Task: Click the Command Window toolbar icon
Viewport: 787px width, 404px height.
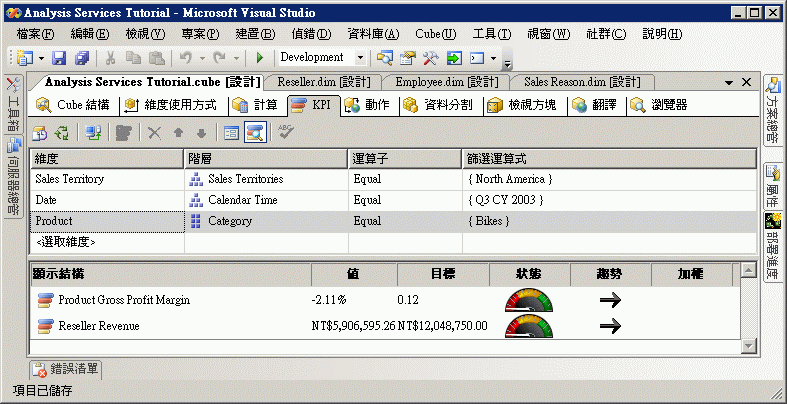Action: coord(477,58)
